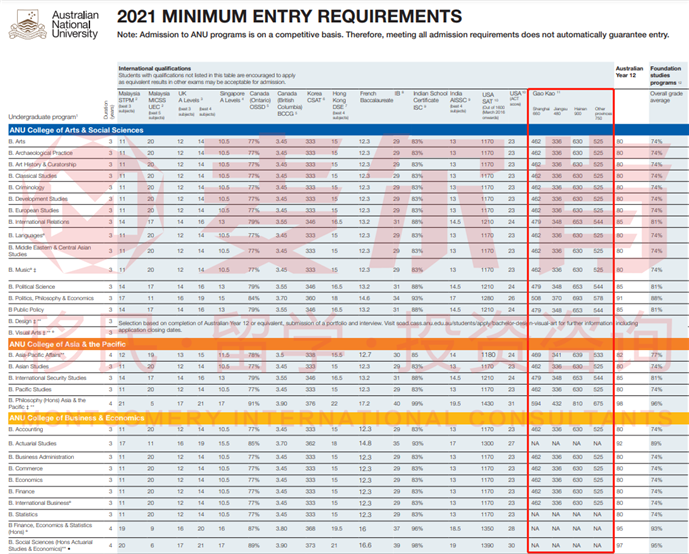Screen dimensions: 689x554
Task: Click the Gao Kao column header
Action: (x=546, y=94)
